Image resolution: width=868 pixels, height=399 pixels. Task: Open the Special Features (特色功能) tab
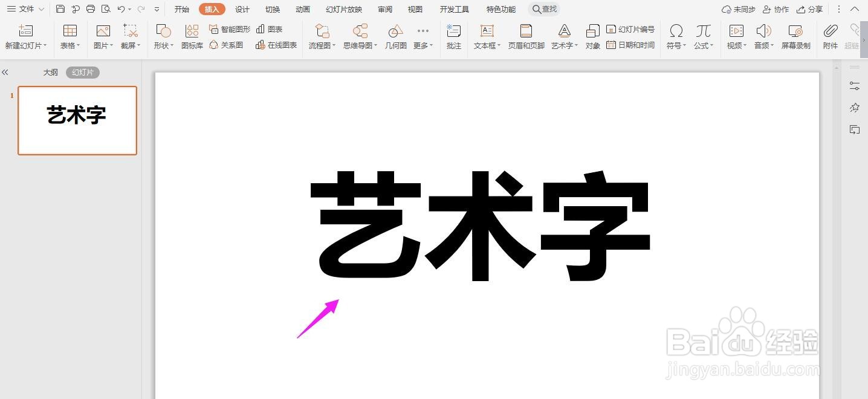pos(501,9)
